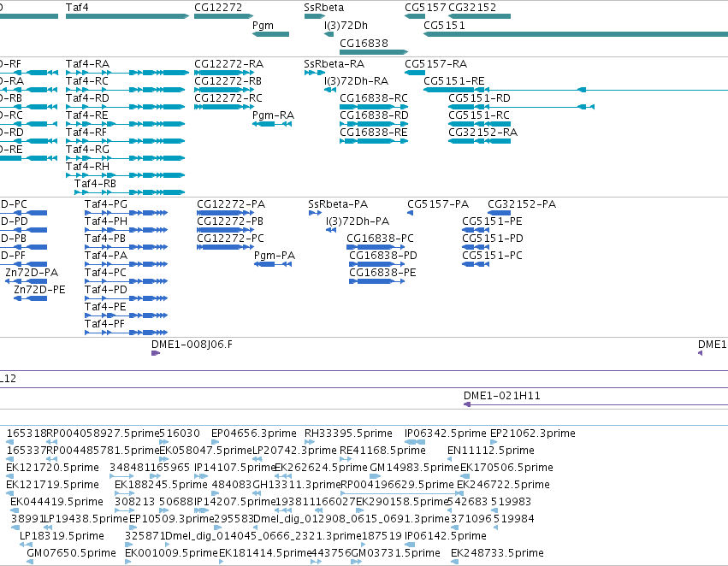The width and height of the screenshot is (728, 566).
Task: Select protein CG5151-PE
Action: (492, 221)
